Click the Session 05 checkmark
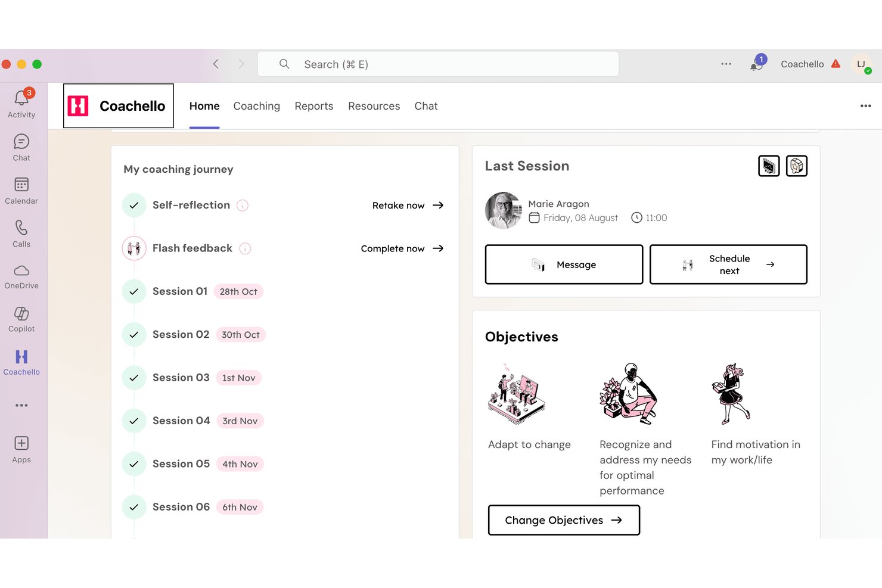 [134, 463]
